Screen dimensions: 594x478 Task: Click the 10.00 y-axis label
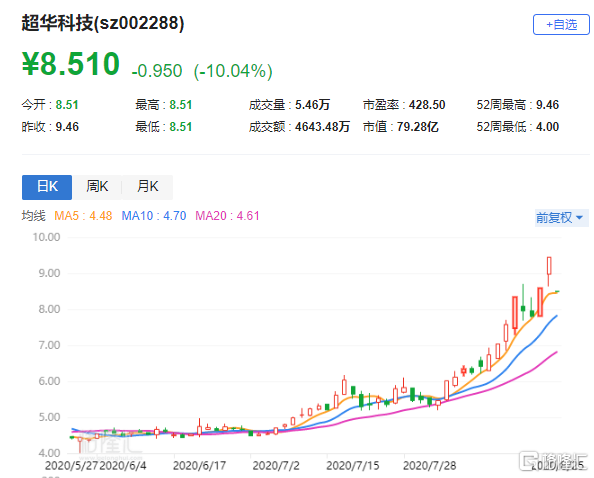click(46, 237)
